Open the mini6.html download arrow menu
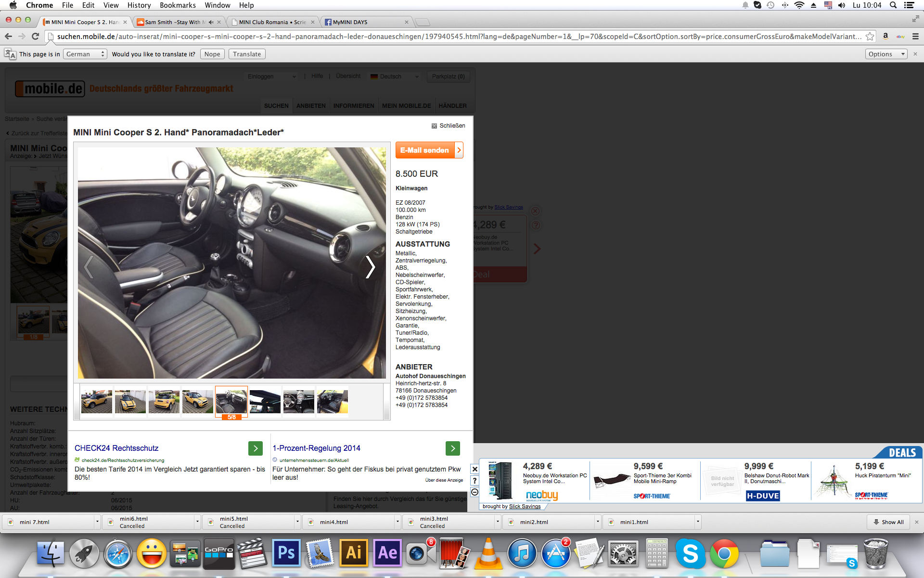The width and height of the screenshot is (924, 578). pyautogui.click(x=197, y=522)
